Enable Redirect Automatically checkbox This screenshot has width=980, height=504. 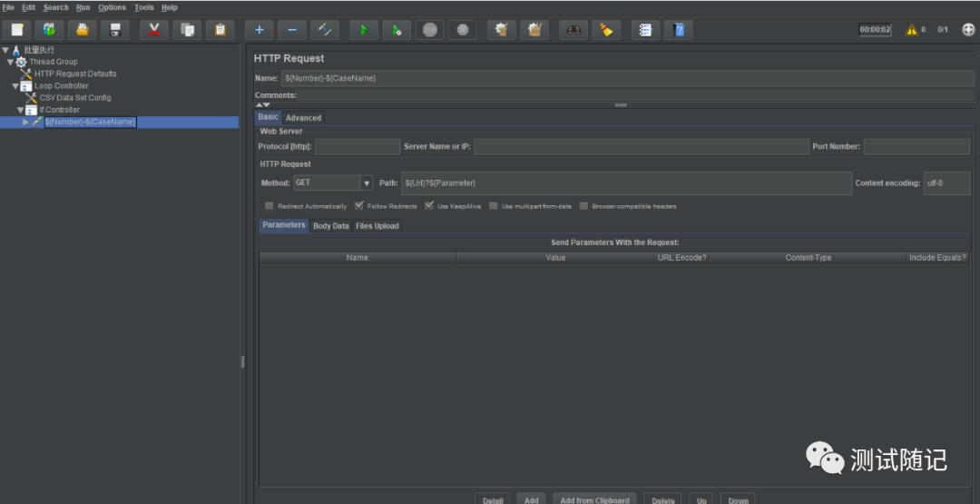(x=269, y=206)
